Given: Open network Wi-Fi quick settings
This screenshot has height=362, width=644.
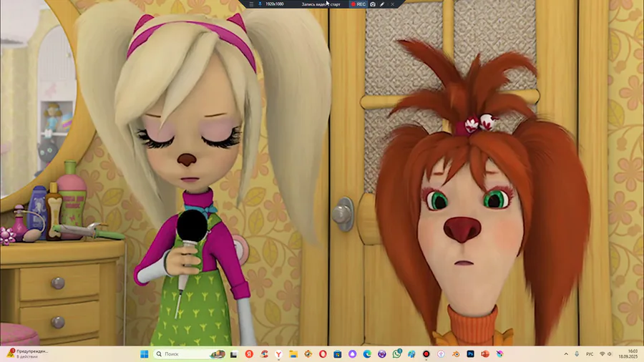Looking at the screenshot, I should (x=602, y=354).
